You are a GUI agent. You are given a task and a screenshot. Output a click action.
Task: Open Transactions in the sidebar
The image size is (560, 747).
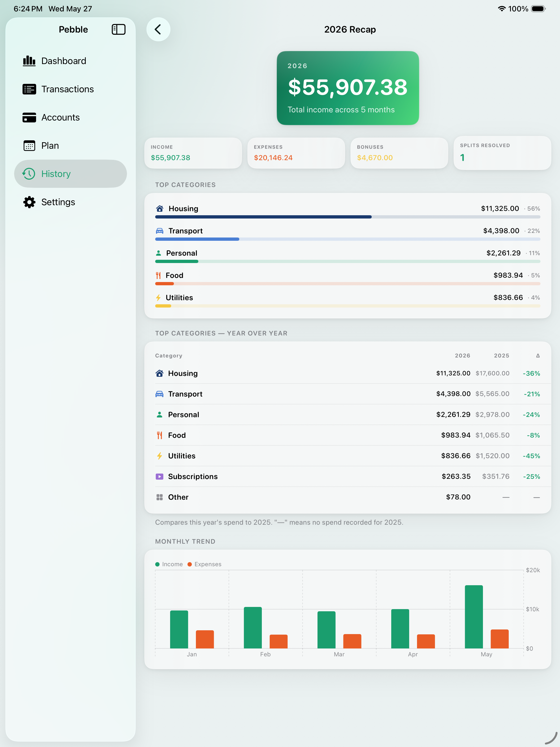(70, 89)
